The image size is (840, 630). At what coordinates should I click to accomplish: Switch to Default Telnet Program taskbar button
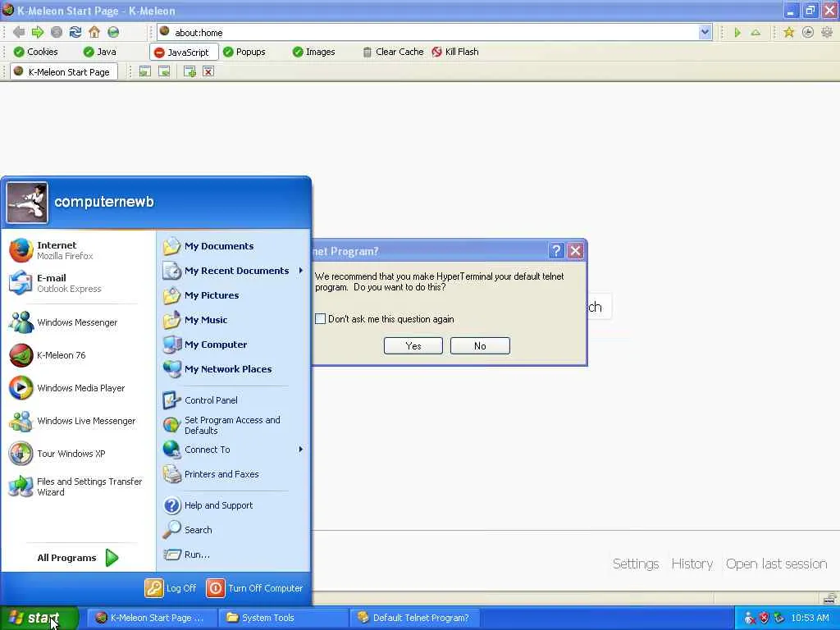414,618
